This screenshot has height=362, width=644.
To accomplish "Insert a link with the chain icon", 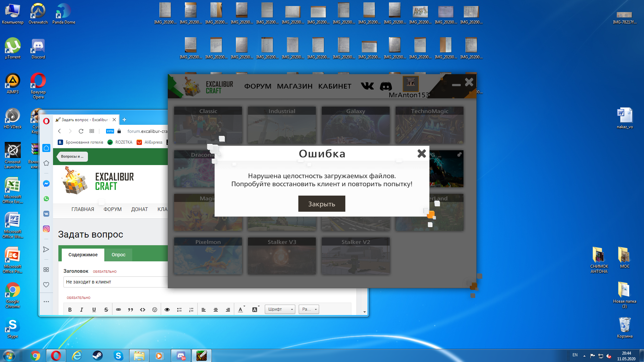I will 118,310.
